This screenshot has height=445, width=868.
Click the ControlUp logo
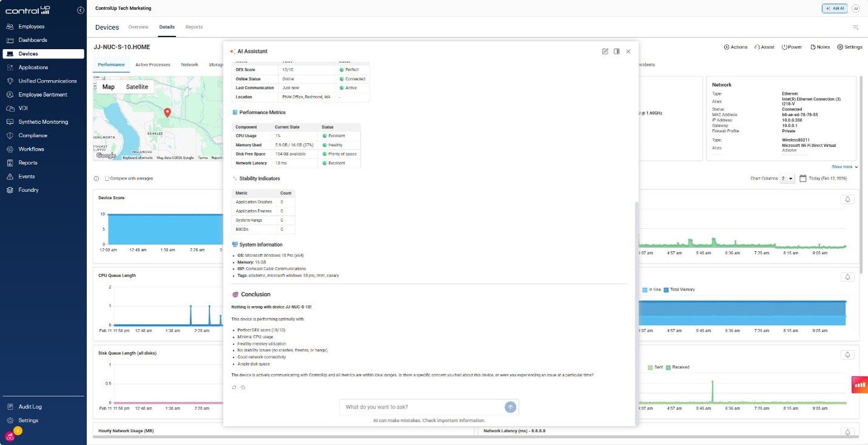[27, 10]
